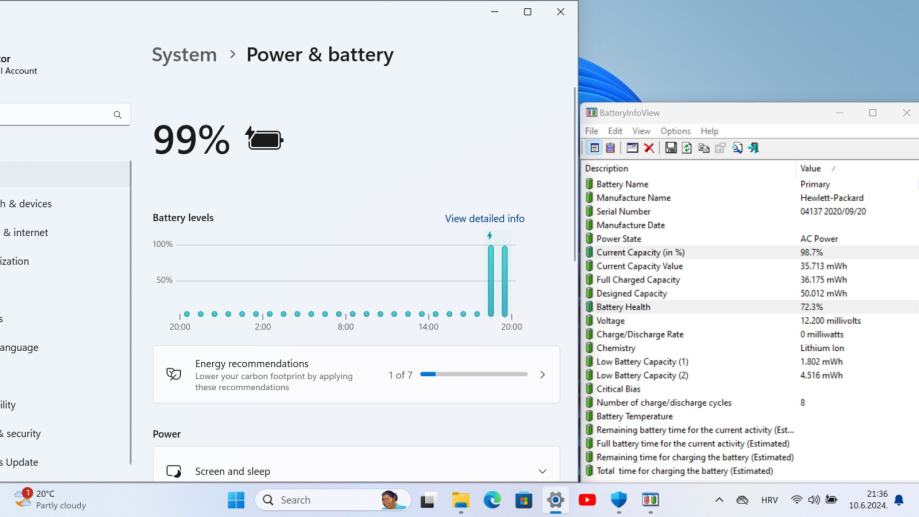This screenshot has width=919, height=517.
Task: Click the taskbar Search box
Action: coord(331,500)
